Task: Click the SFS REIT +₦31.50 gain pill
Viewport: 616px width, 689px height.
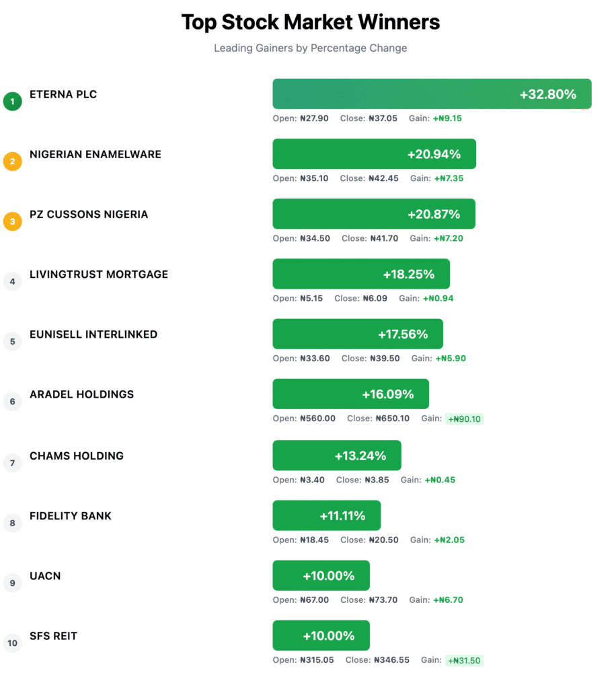Action: [x=465, y=661]
